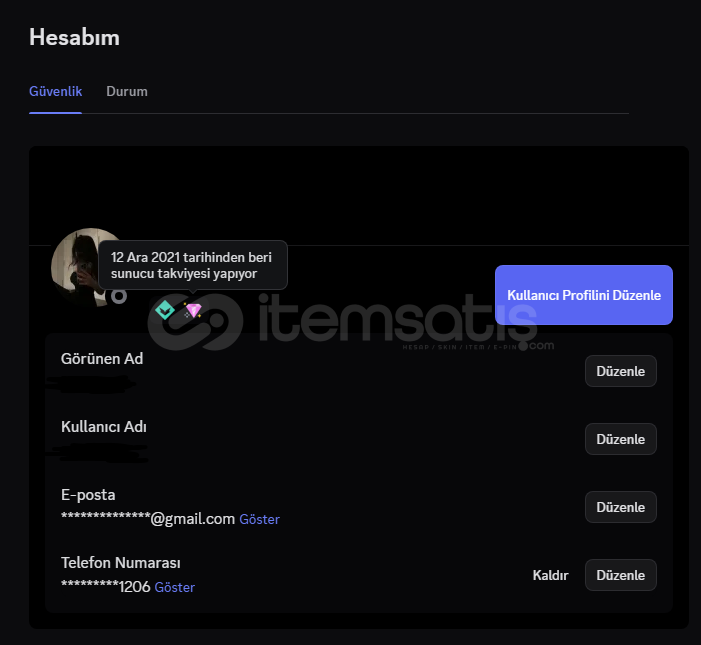Viewport: 701px width, 645px height.
Task: Click Düzenle next to Kullanıcı Adı
Action: point(621,439)
